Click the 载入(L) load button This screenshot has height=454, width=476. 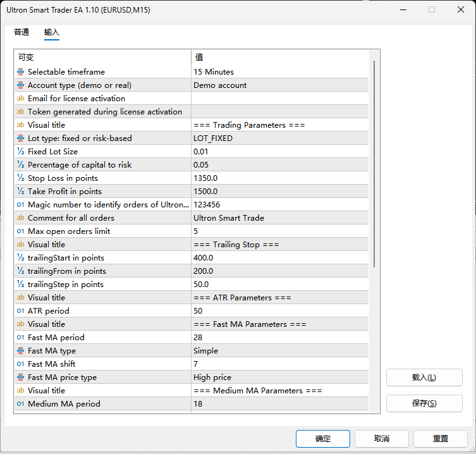[x=424, y=377]
